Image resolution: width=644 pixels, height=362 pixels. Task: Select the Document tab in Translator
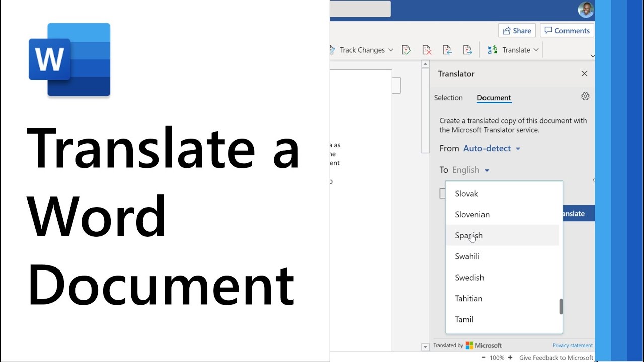[494, 98]
